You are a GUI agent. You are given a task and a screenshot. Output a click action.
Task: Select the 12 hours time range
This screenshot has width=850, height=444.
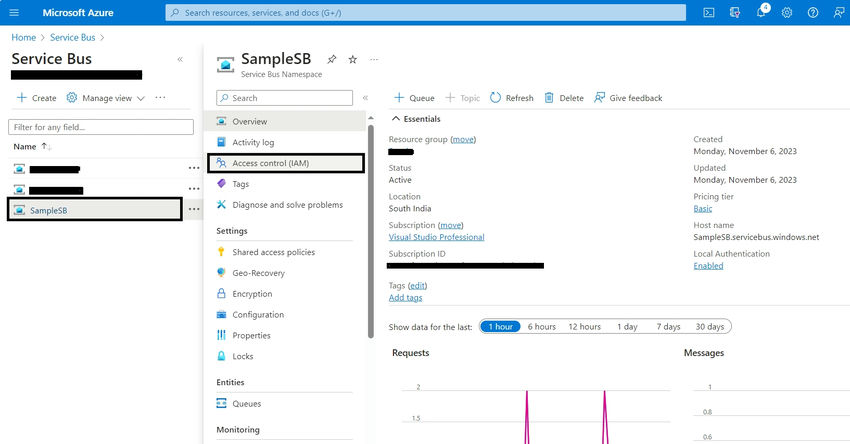click(584, 326)
